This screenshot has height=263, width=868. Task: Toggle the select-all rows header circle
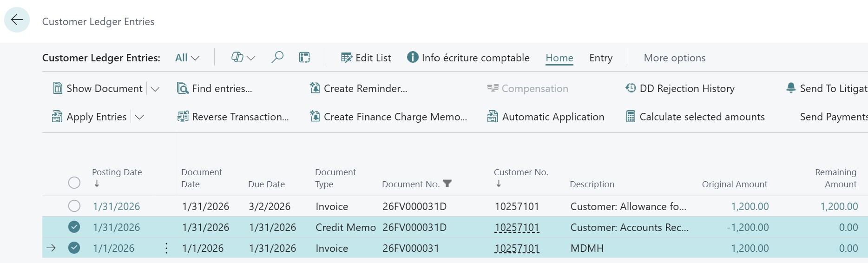74,183
